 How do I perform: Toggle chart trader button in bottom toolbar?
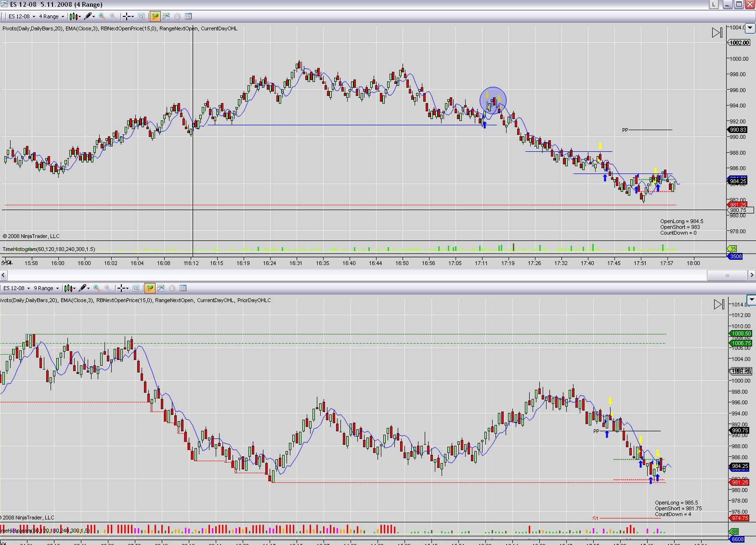pos(150,288)
